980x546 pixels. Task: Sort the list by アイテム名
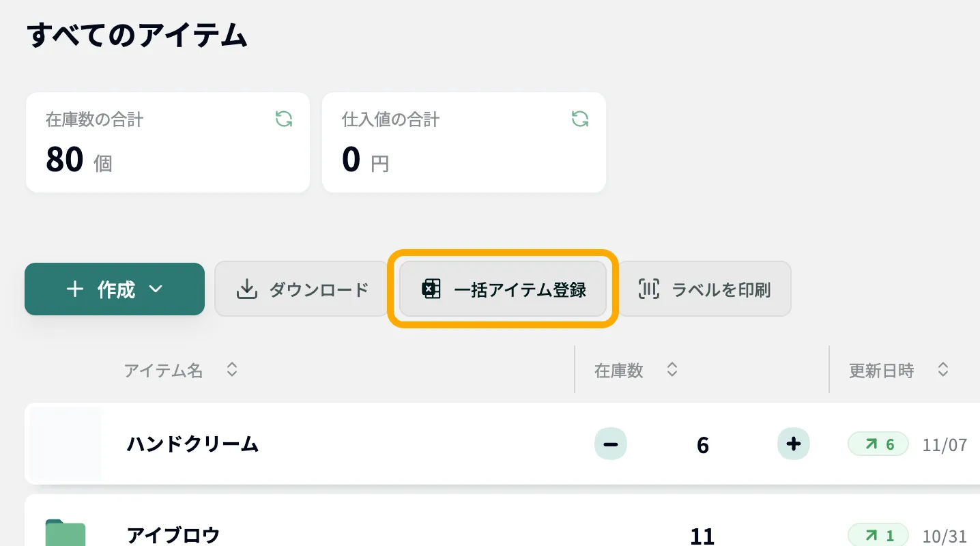pyautogui.click(x=232, y=369)
